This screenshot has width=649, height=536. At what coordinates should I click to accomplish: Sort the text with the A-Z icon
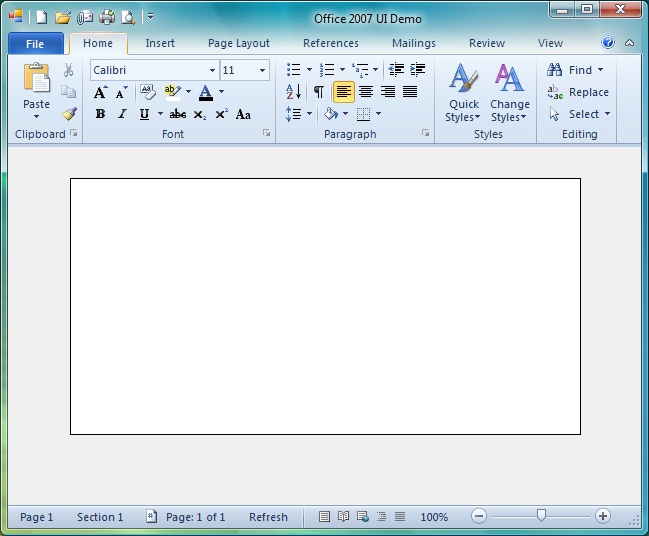tap(294, 92)
